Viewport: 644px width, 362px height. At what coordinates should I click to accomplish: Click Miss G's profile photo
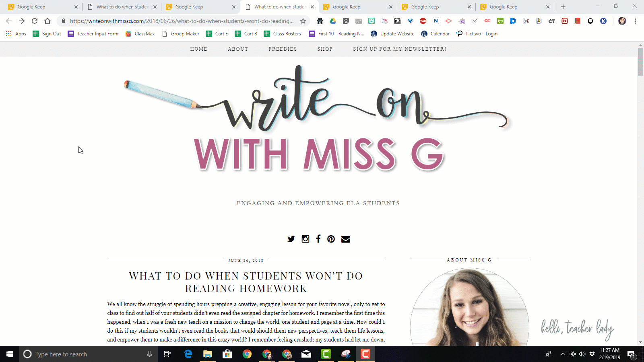[x=470, y=307]
